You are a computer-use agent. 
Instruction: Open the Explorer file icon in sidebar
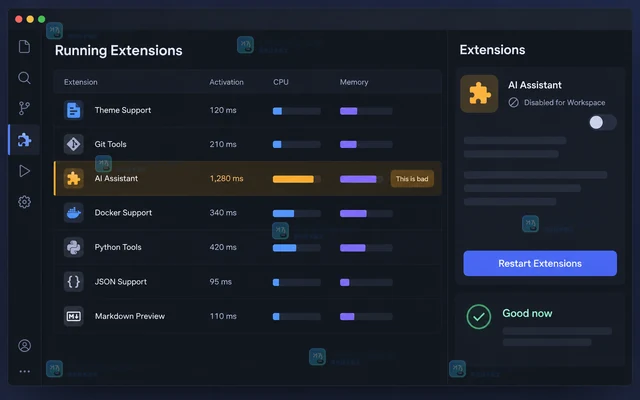[x=24, y=47]
